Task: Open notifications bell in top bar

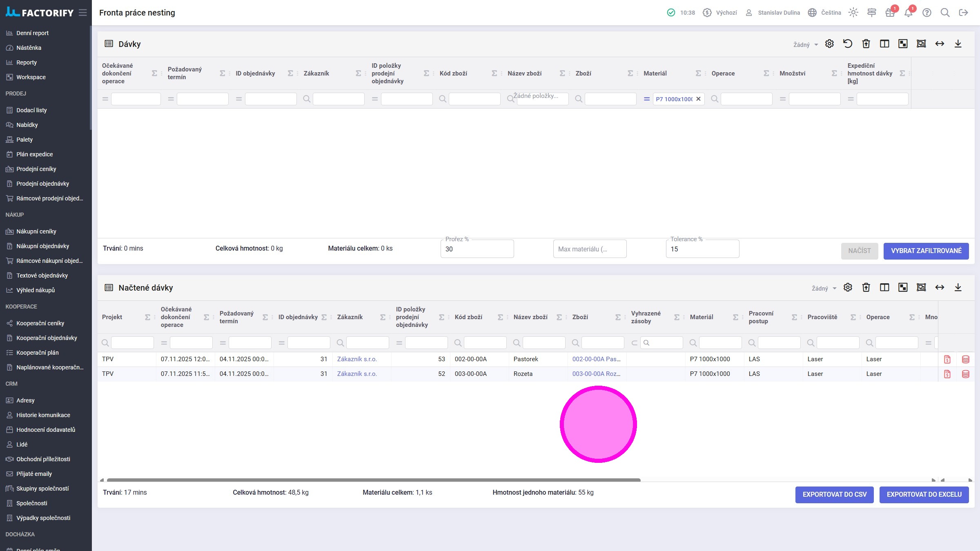Action: pyautogui.click(x=908, y=13)
